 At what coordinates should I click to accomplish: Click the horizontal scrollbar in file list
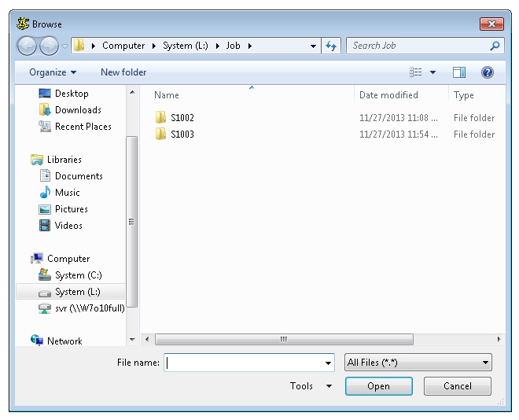(x=283, y=340)
